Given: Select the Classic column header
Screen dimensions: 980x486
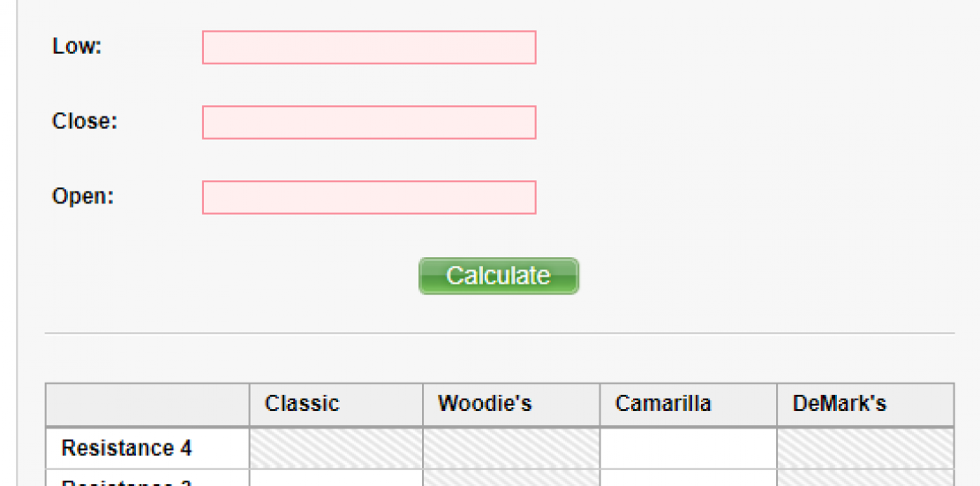Looking at the screenshot, I should pyautogui.click(x=302, y=404).
